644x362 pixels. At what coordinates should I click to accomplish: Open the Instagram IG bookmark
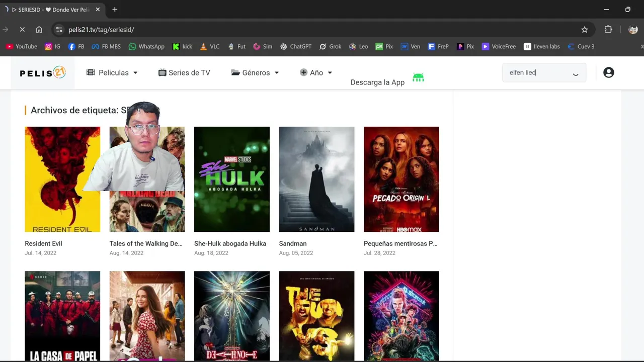(53, 46)
